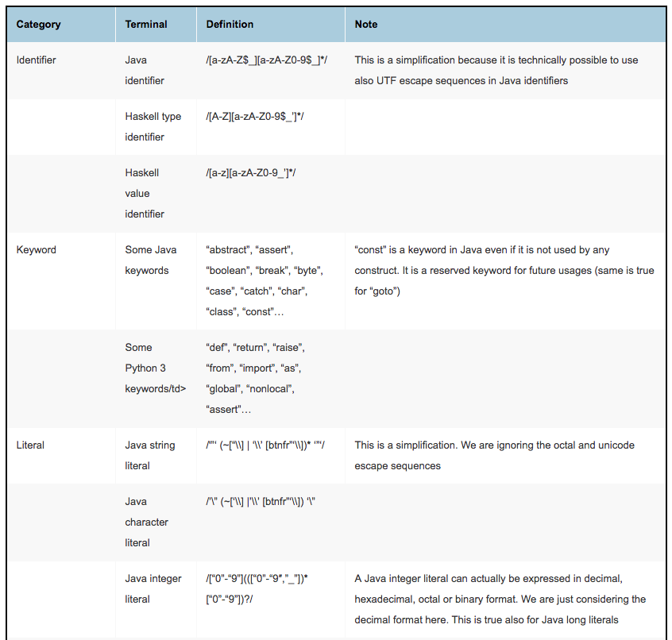
Task: Click the Haskell value identifier cell
Action: 145,193
